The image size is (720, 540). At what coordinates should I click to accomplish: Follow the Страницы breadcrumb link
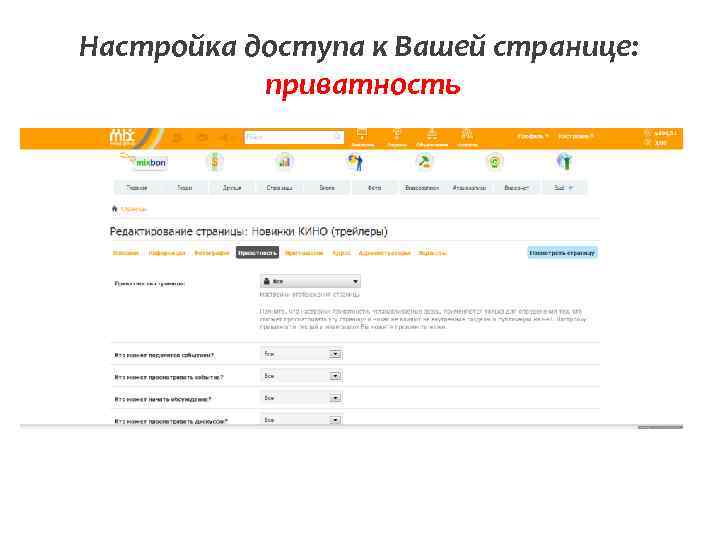tap(134, 209)
